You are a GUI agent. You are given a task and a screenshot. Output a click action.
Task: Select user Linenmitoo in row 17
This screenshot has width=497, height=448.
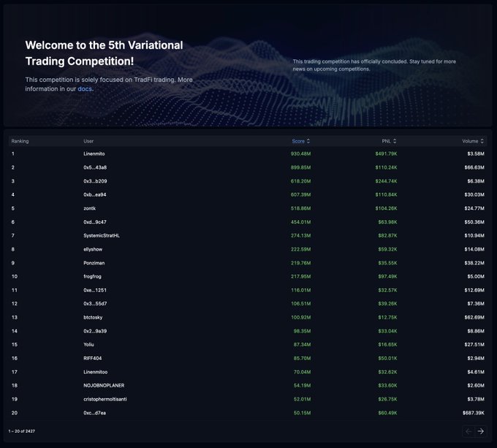pos(96,372)
